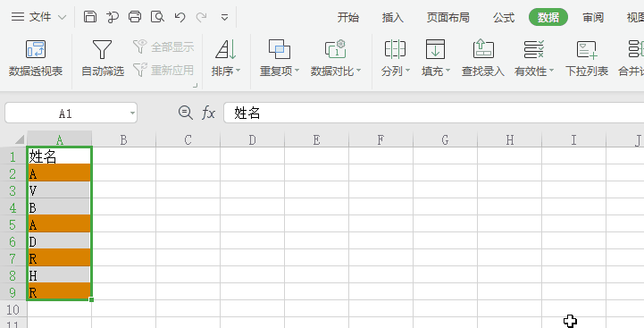Enable 自动筛选 auto filter

coord(102,58)
